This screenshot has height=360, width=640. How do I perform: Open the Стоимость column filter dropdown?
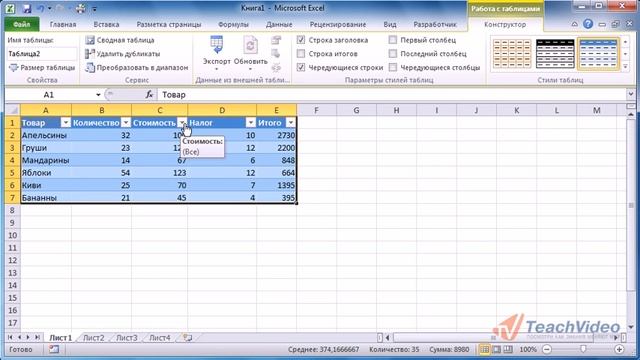pos(182,122)
